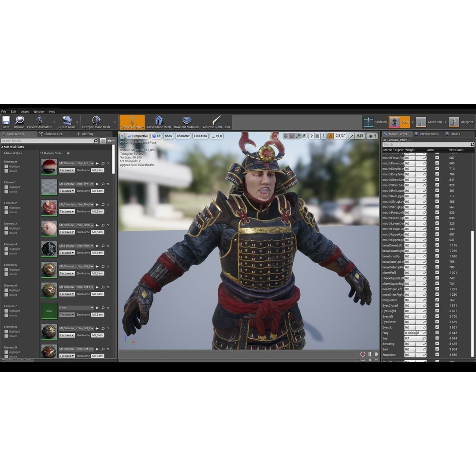Use selected asset arrow for Element 0
Screen dimensions: 476x476
click(x=97, y=164)
